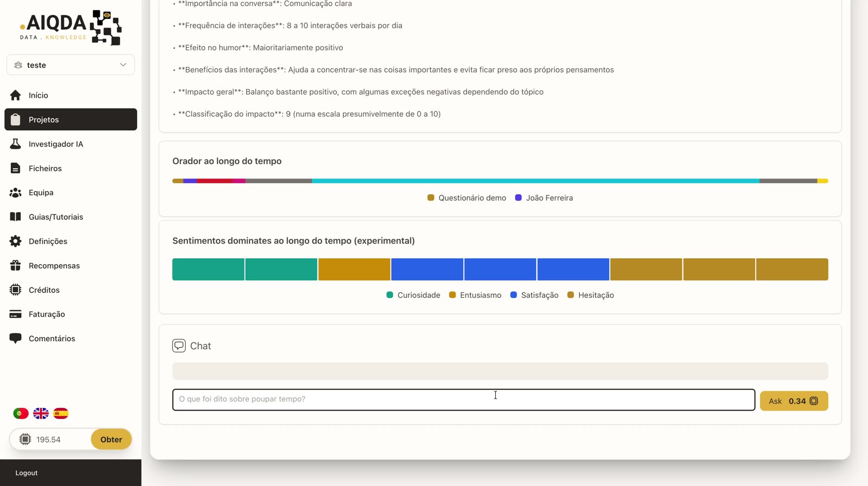
Task: Switch language to Portuguese flag
Action: (x=21, y=413)
